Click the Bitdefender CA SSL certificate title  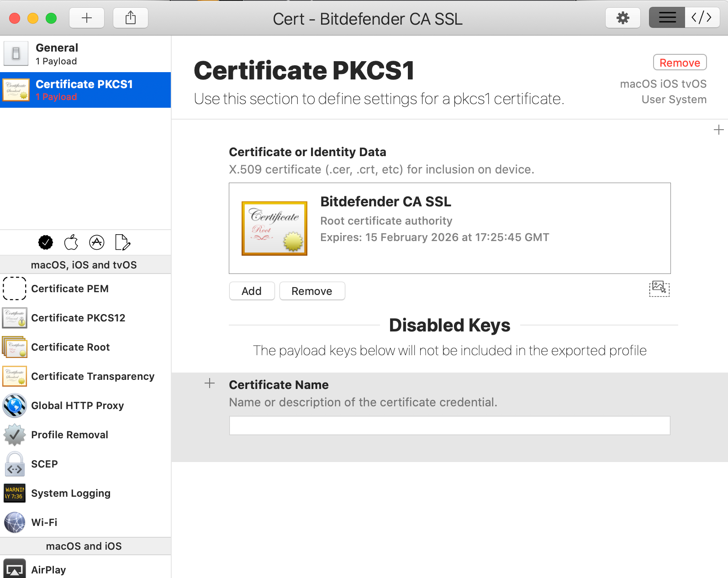(x=385, y=201)
